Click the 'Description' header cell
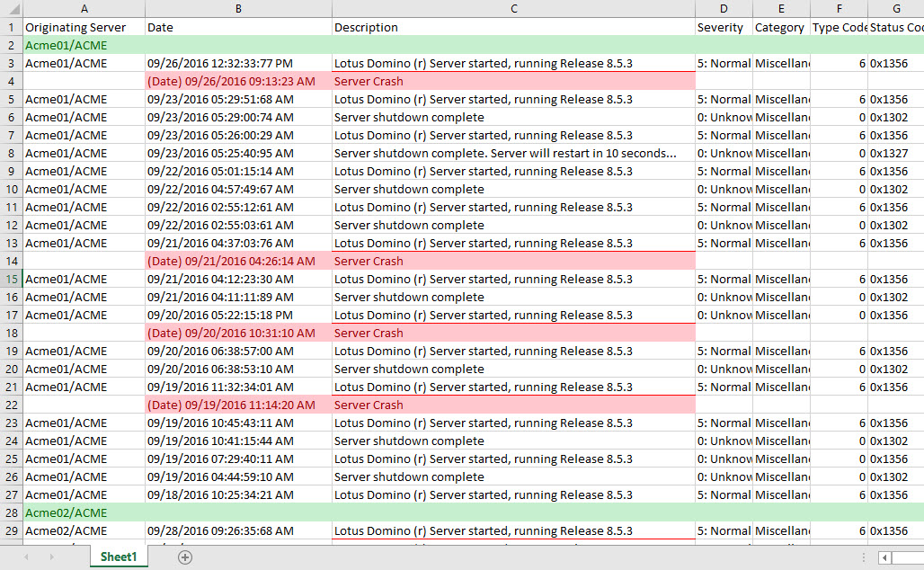924x570 pixels. click(513, 27)
